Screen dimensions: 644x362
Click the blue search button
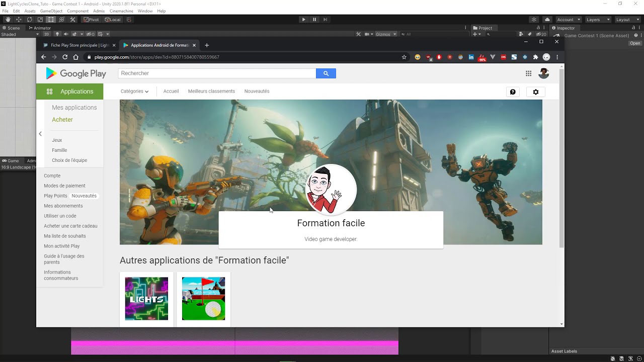326,73
